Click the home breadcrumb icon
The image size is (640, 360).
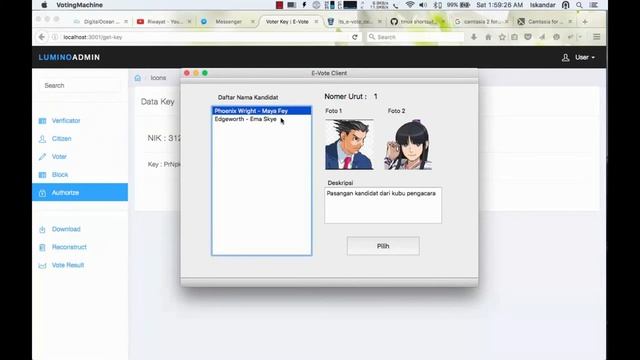click(x=138, y=78)
